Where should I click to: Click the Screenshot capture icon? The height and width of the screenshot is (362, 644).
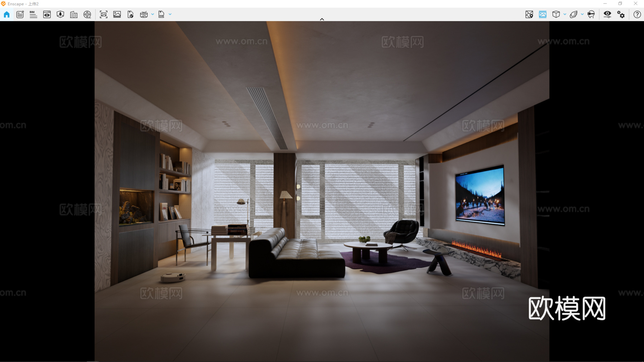pos(104,14)
